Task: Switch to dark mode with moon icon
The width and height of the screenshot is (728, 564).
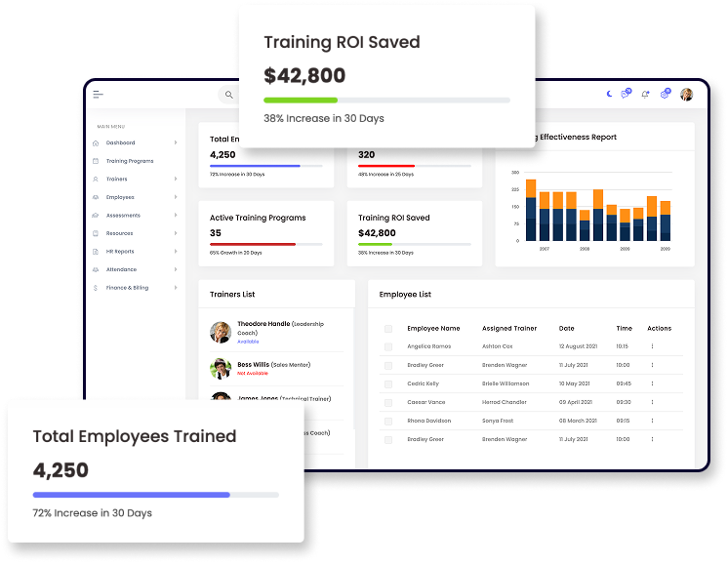Action: [609, 94]
